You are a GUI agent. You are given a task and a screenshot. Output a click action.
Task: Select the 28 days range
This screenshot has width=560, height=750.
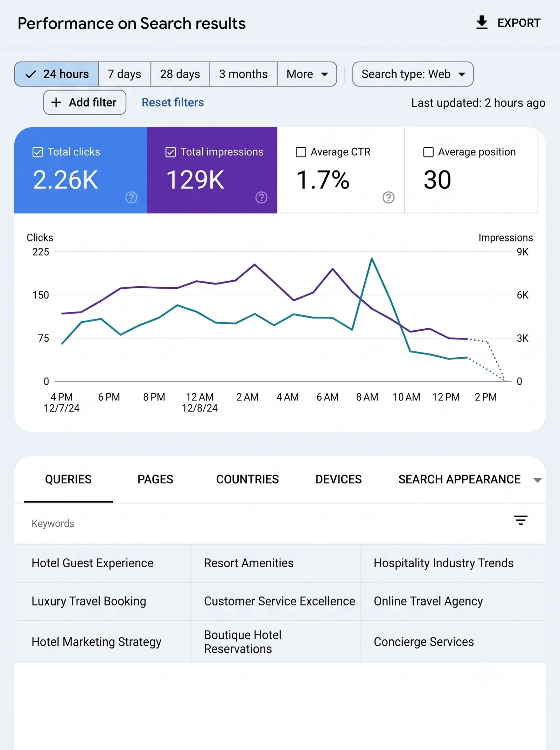180,74
